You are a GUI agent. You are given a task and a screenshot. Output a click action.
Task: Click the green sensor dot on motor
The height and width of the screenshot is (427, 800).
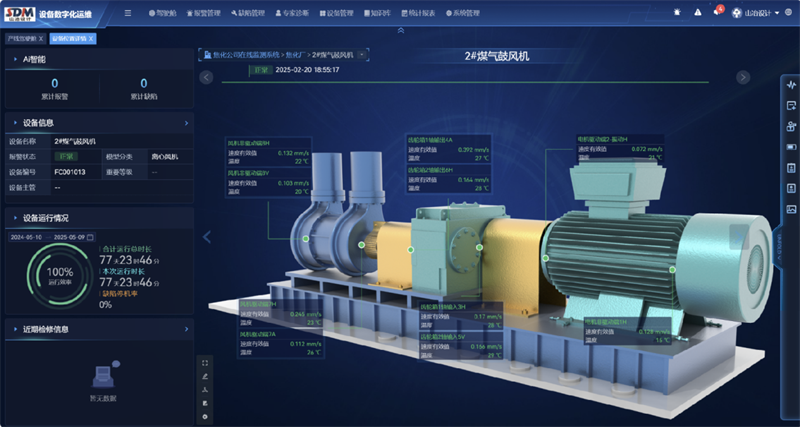[673, 269]
